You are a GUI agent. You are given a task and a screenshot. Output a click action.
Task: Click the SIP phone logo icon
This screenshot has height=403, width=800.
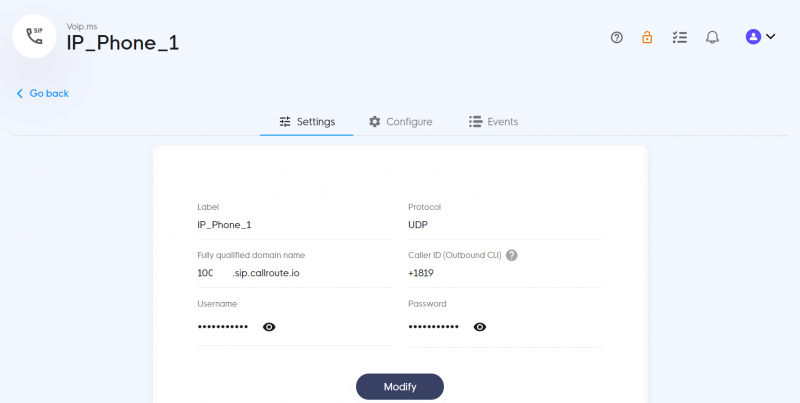point(34,36)
